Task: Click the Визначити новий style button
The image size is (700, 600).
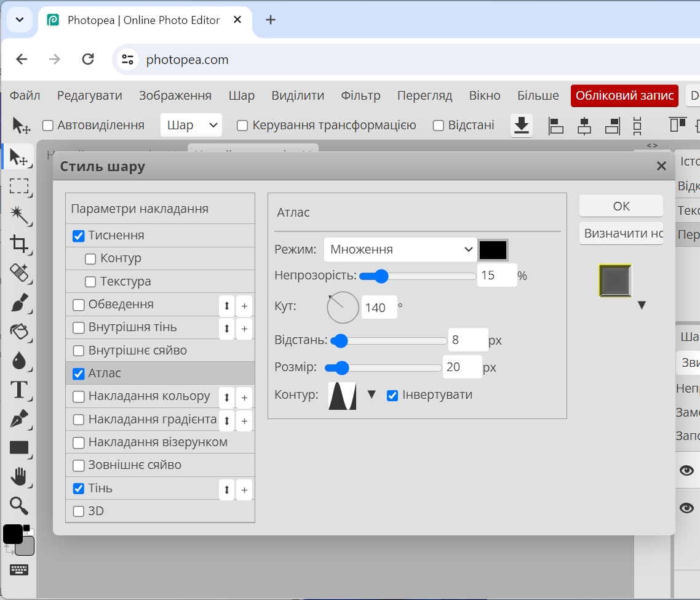Action: (621, 233)
